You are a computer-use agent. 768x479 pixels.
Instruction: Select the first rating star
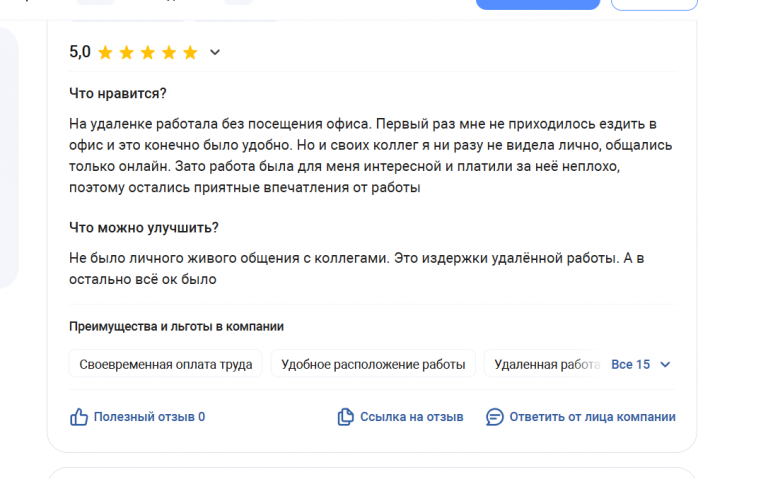tap(105, 52)
